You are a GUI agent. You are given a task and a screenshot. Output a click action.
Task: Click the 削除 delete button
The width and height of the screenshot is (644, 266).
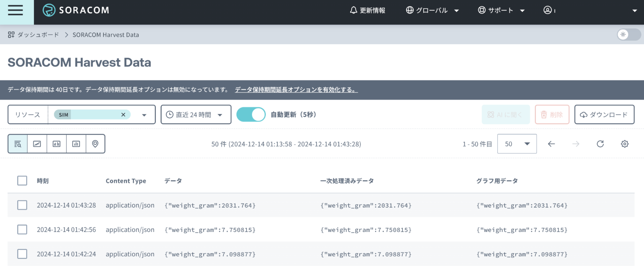[552, 115]
